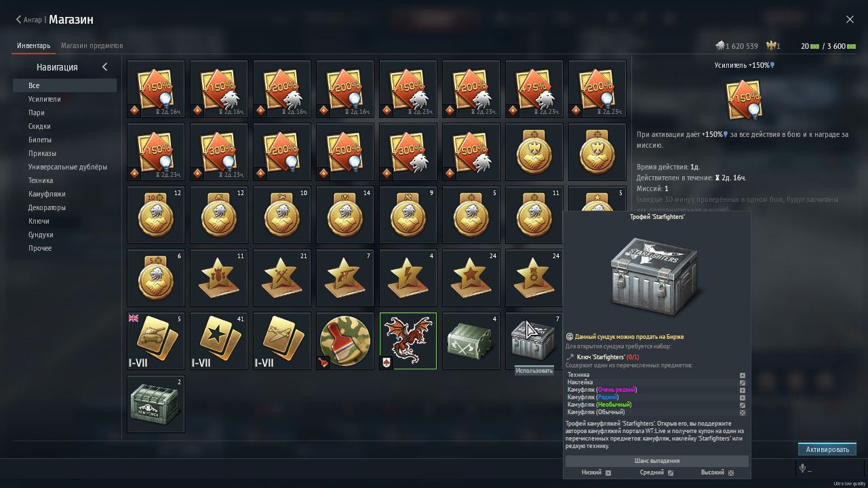Image resolution: width=868 pixels, height=488 pixels.
Task: Select the British flag I-VII backup ticket
Action: point(155,341)
